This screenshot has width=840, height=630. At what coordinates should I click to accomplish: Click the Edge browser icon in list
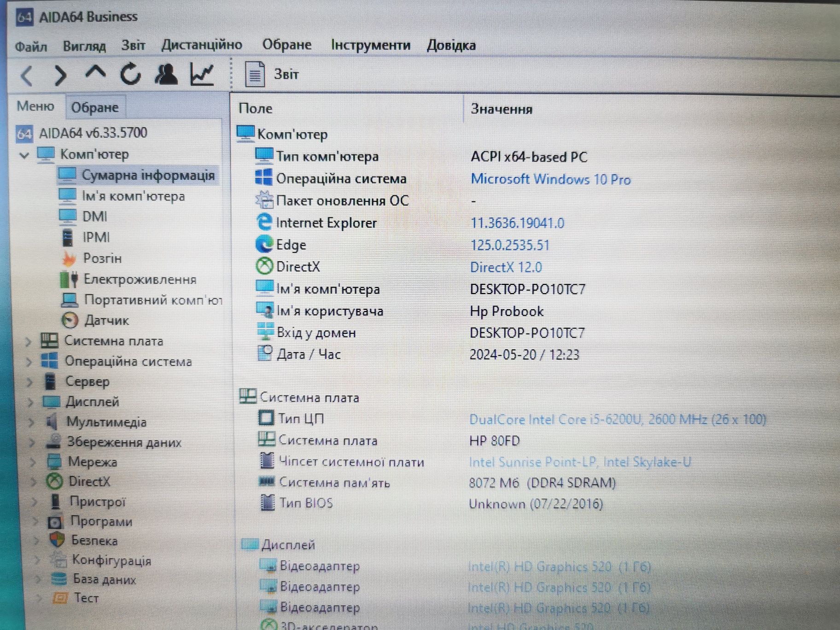pyautogui.click(x=264, y=244)
